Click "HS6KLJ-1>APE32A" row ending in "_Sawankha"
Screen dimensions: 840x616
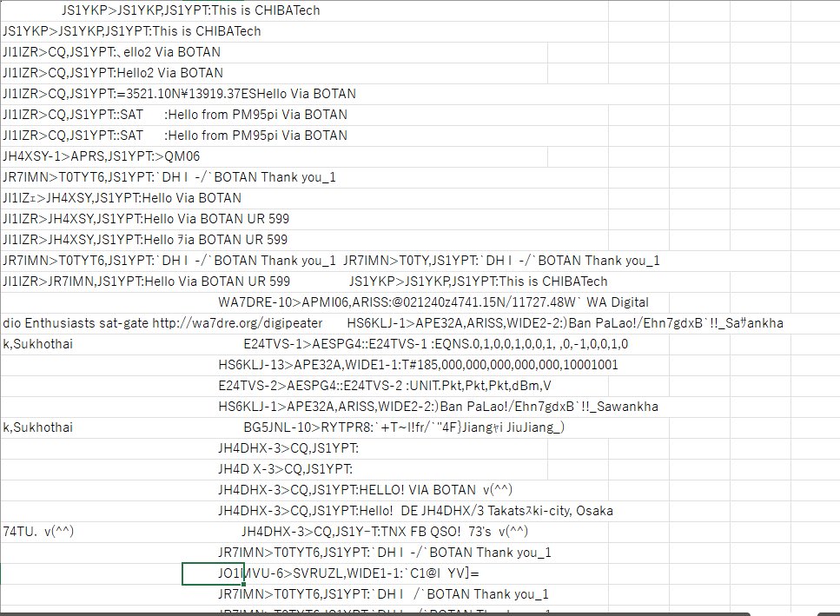coord(438,407)
